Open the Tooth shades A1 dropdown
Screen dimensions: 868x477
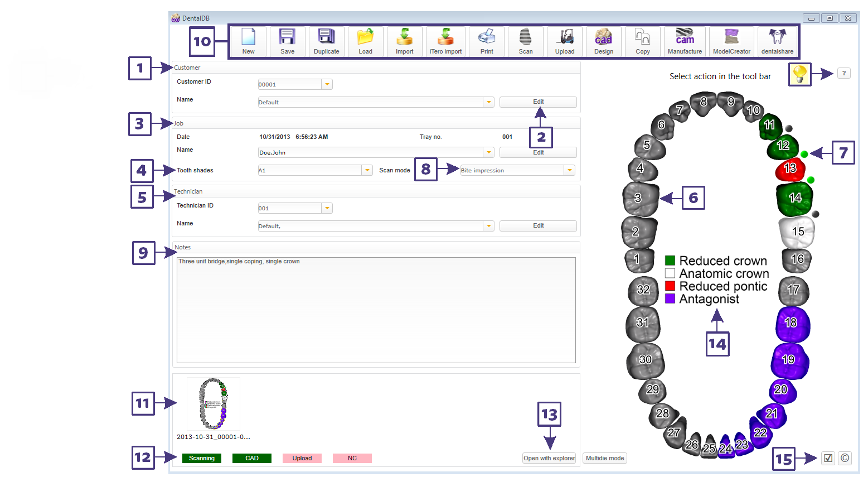[367, 170]
